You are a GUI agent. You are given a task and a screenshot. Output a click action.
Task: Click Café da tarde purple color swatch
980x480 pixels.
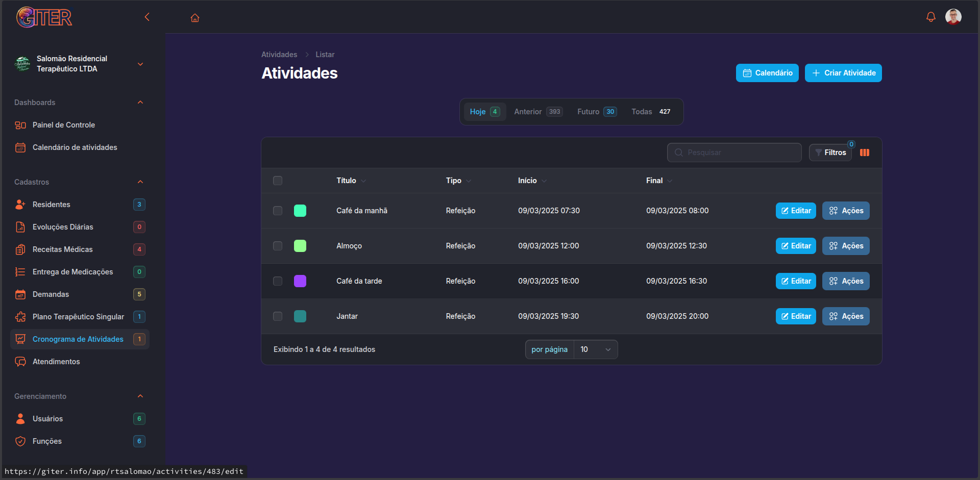(x=300, y=281)
